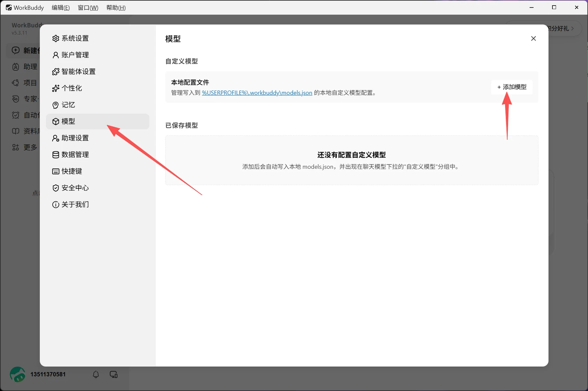Open 帮助(H) menu
This screenshot has height=391, width=588.
[116, 8]
